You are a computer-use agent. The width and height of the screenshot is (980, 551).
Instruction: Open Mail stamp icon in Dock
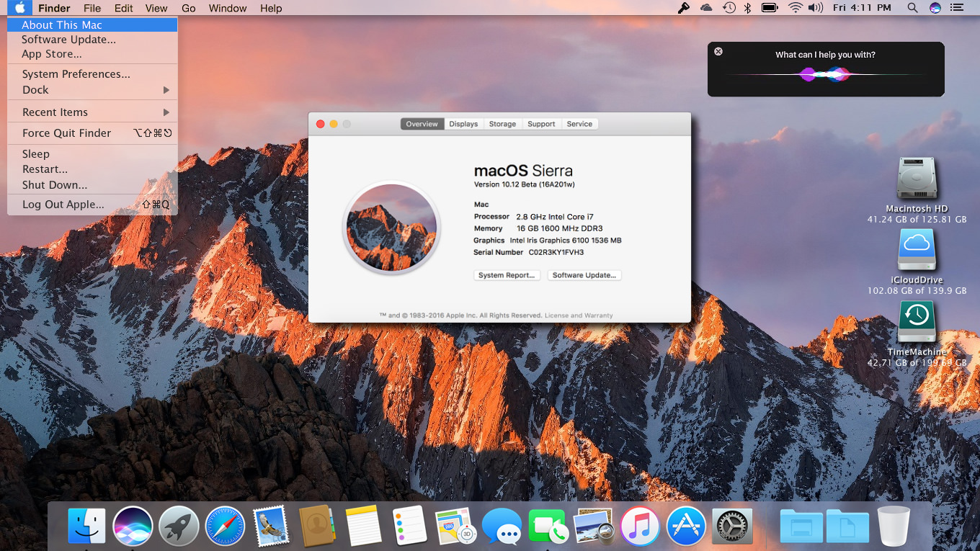(271, 526)
